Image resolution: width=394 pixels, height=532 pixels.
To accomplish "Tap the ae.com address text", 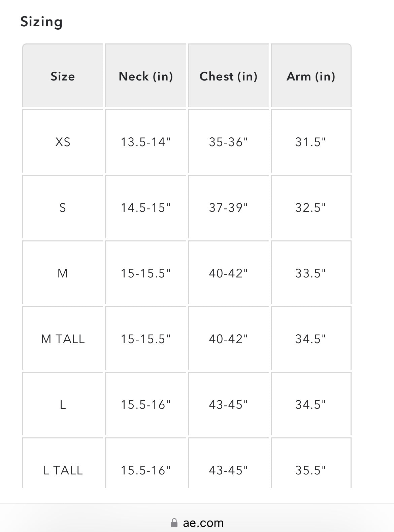I will pyautogui.click(x=203, y=523).
